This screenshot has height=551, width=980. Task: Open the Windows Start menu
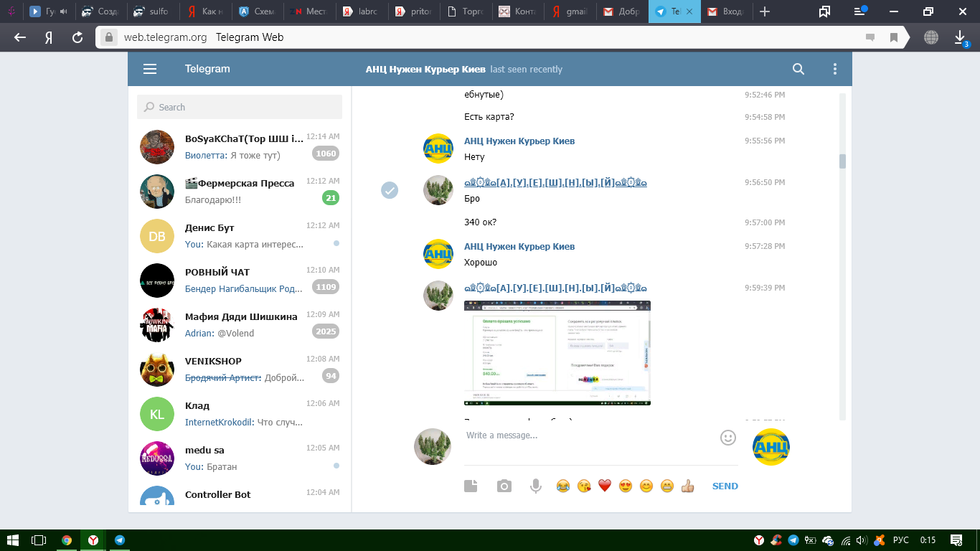(x=12, y=540)
